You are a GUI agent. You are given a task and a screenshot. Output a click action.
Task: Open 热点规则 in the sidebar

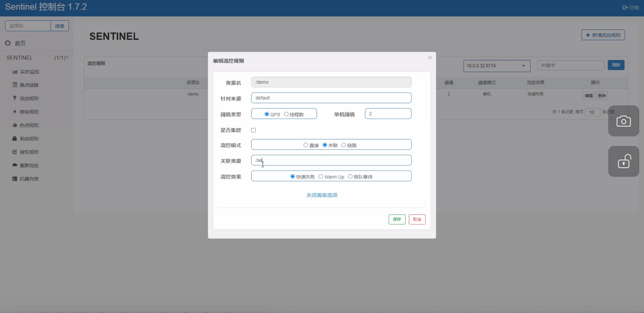tap(29, 125)
